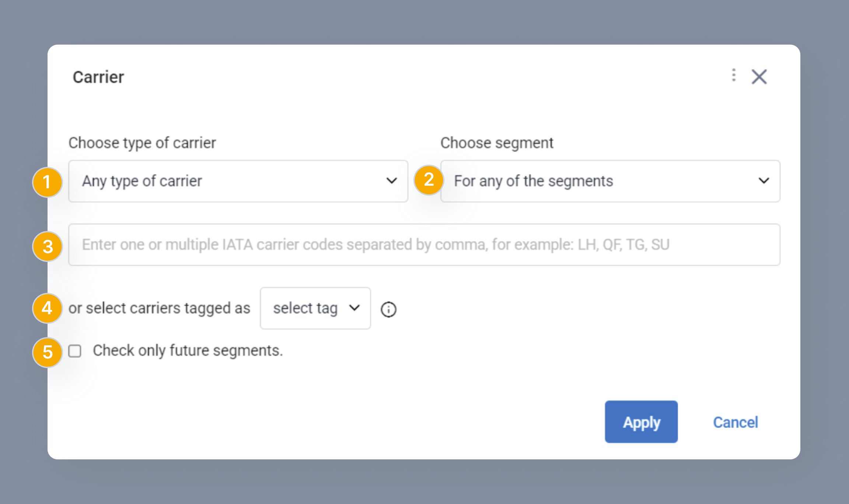Click chevron arrow in segment dropdown
The image size is (849, 504).
tap(764, 181)
